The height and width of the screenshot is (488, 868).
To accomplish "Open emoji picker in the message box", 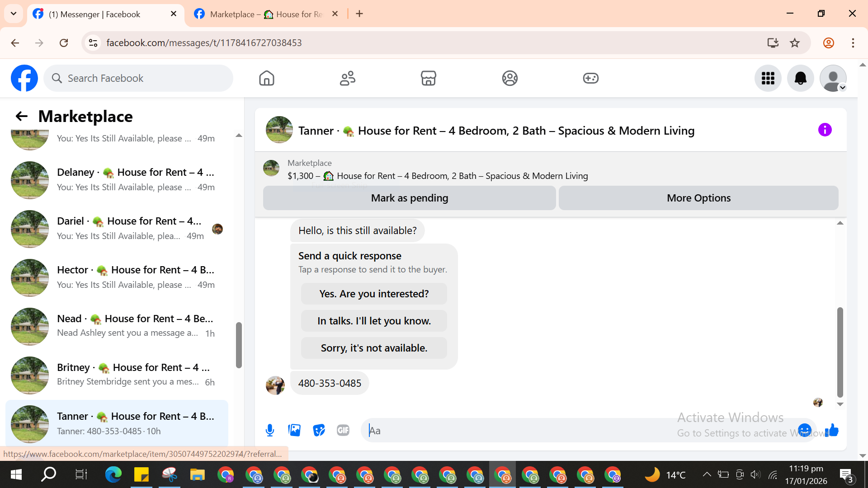I will pos(804,430).
